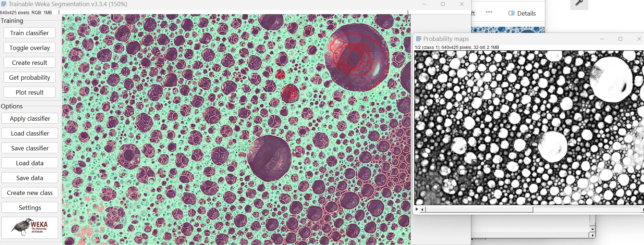
Task: Maximize the Probability maps window
Action: (x=620, y=39)
